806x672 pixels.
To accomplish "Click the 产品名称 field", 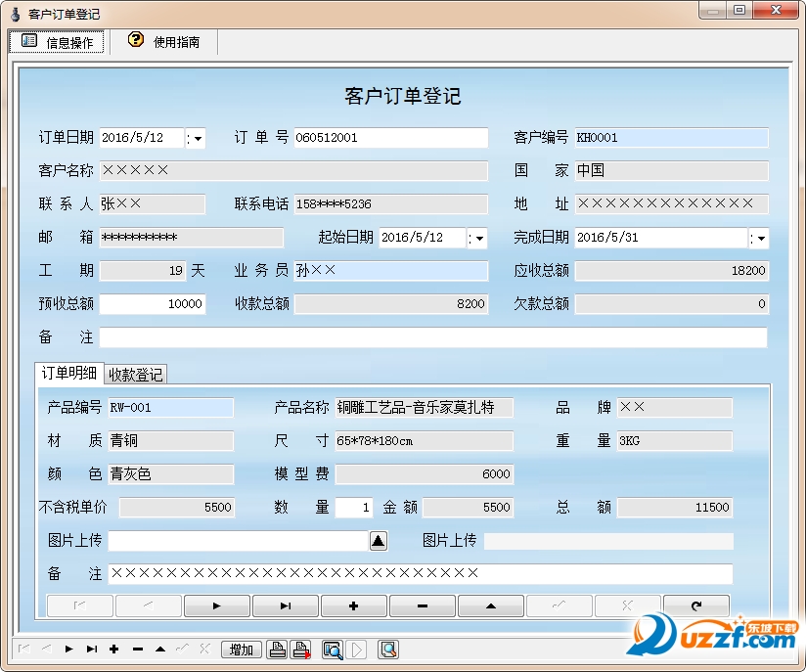I will click(x=425, y=408).
